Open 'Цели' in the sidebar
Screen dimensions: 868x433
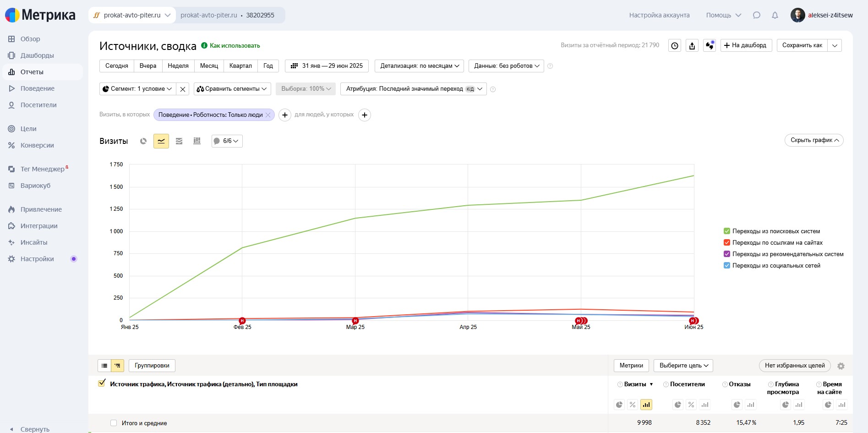tap(28, 129)
